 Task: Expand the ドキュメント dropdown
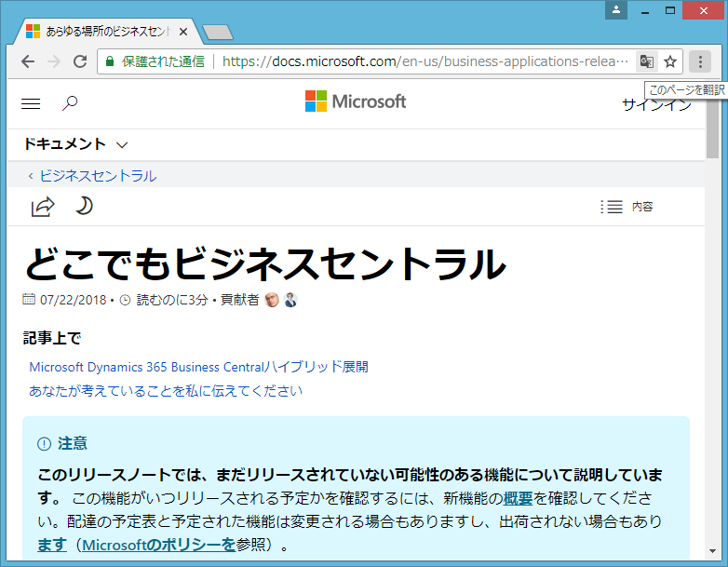(x=75, y=144)
